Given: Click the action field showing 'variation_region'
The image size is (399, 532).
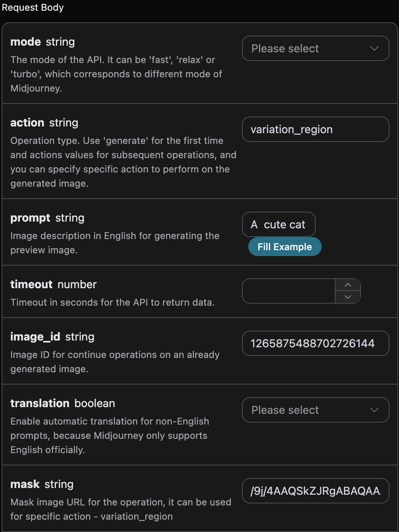Looking at the screenshot, I should [315, 129].
